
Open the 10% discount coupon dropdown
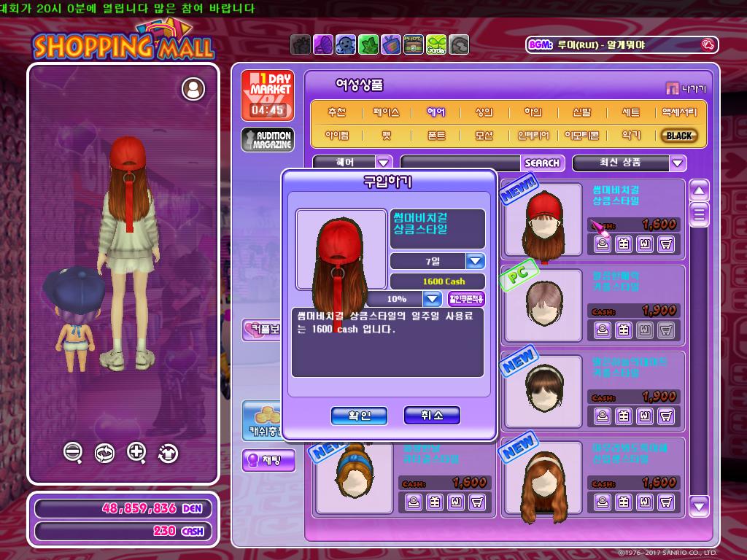(432, 298)
